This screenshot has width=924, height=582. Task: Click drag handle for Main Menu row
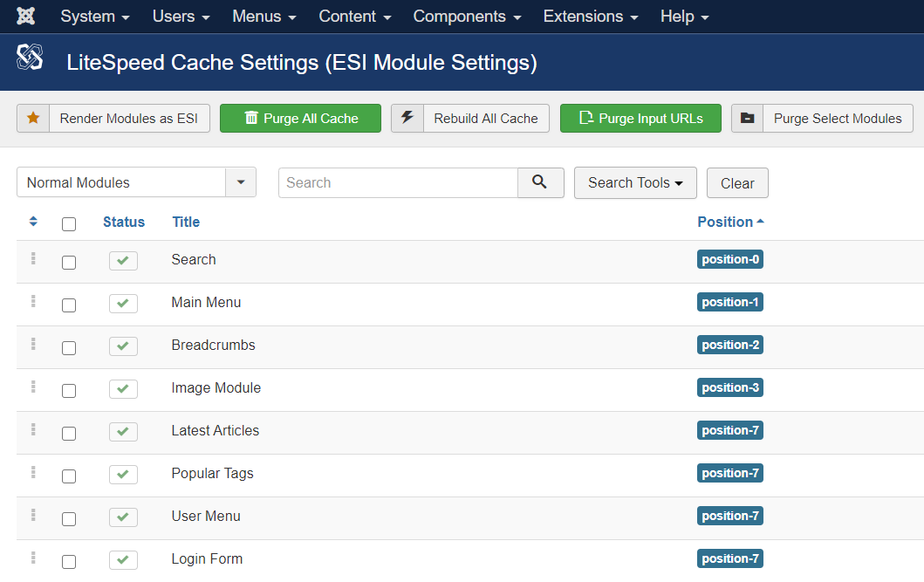point(33,302)
